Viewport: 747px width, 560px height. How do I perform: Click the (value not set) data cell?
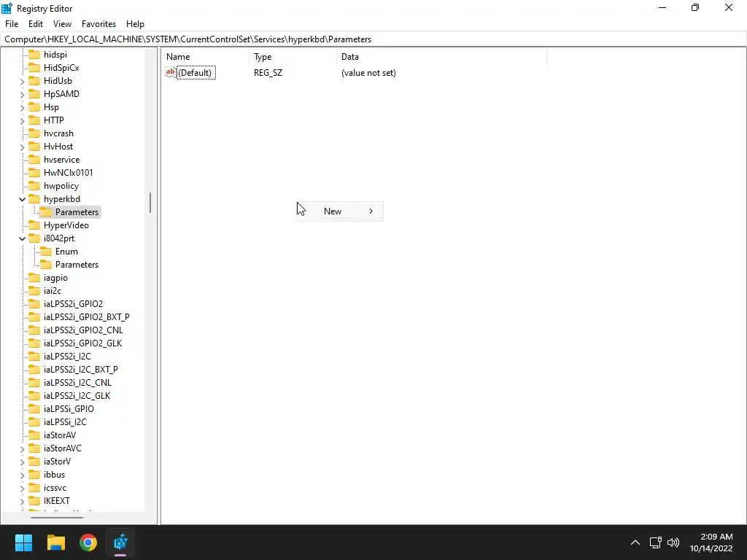(x=368, y=73)
